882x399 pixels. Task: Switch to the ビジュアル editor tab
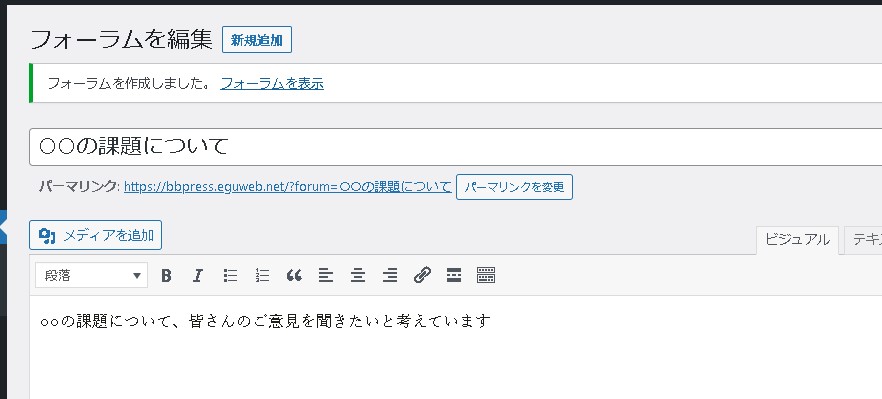click(x=797, y=240)
